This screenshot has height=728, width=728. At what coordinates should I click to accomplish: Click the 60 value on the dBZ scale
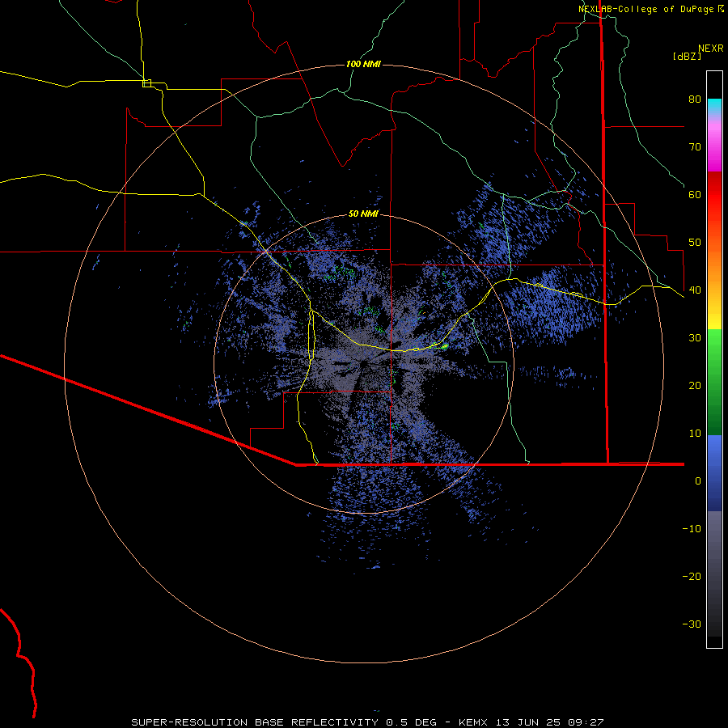pyautogui.click(x=695, y=194)
